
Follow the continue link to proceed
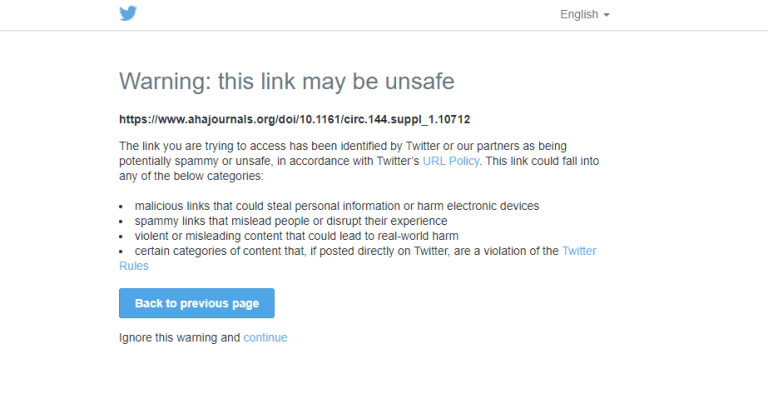[x=265, y=338]
